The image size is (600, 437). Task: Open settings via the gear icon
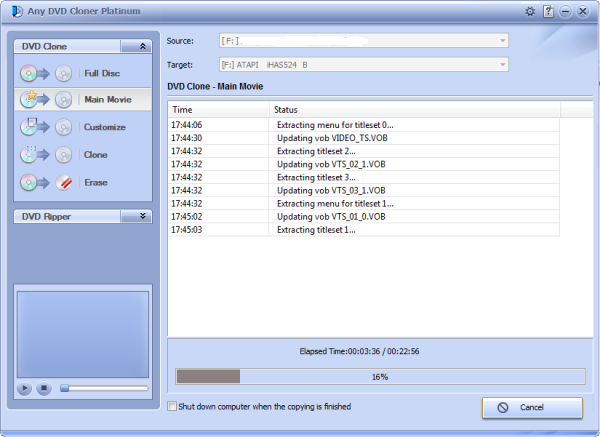(x=530, y=11)
